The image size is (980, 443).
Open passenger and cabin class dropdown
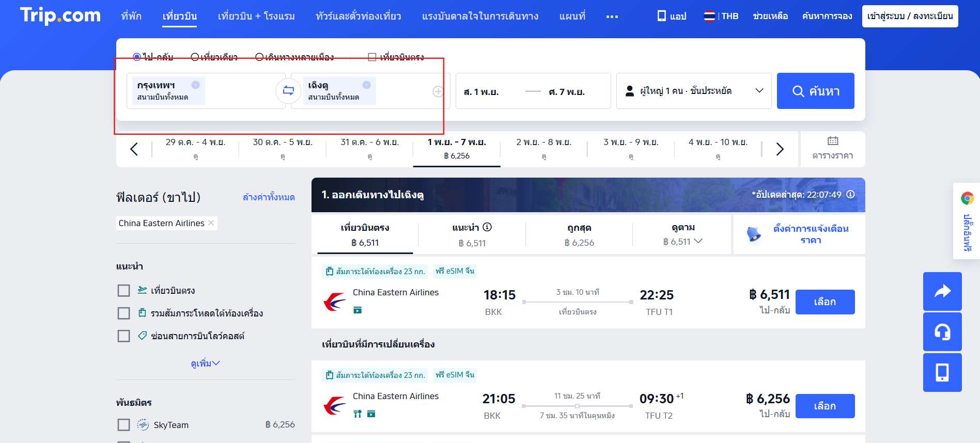point(693,91)
